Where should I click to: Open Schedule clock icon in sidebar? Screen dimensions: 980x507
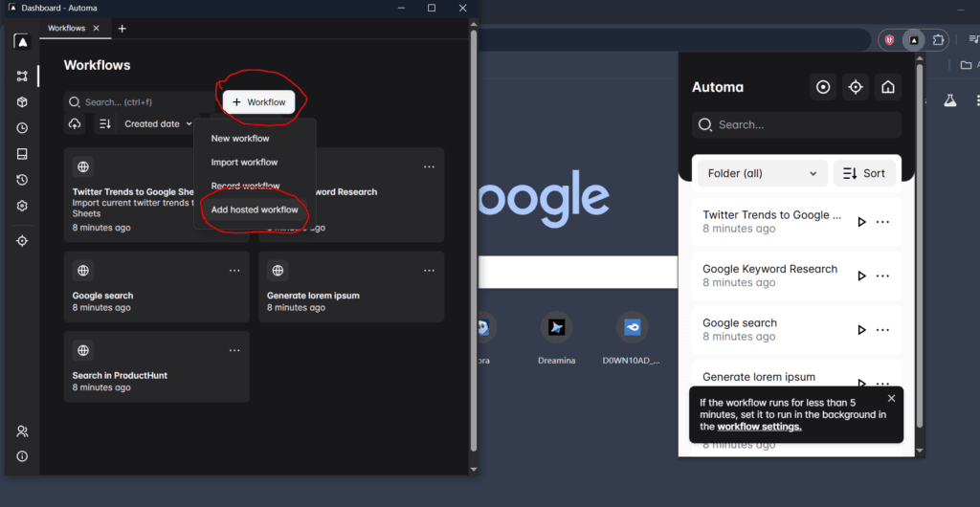coord(22,128)
